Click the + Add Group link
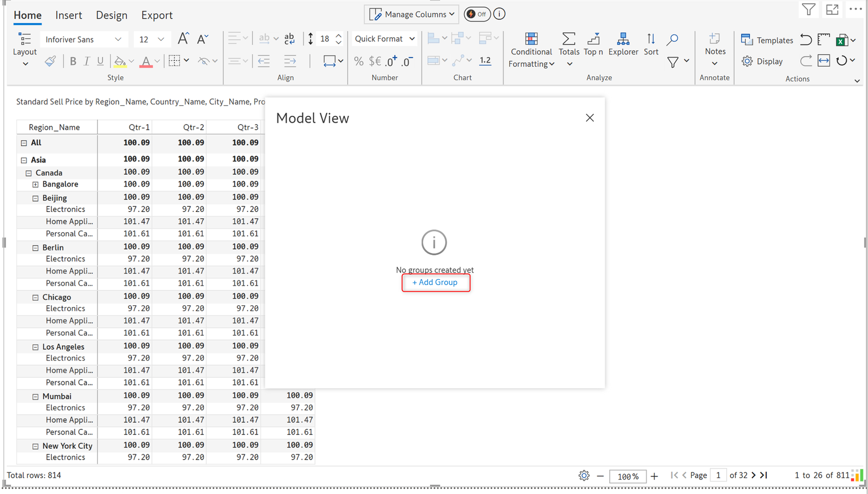The image size is (868, 494). (435, 282)
